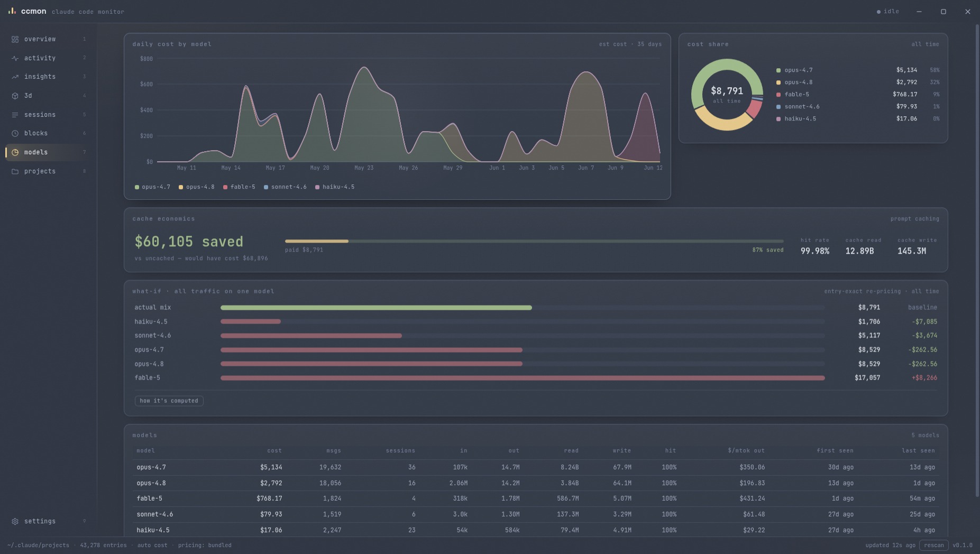Viewport: 980px width, 554px height.
Task: Click the $60,105 saved headline
Action: [189, 242]
